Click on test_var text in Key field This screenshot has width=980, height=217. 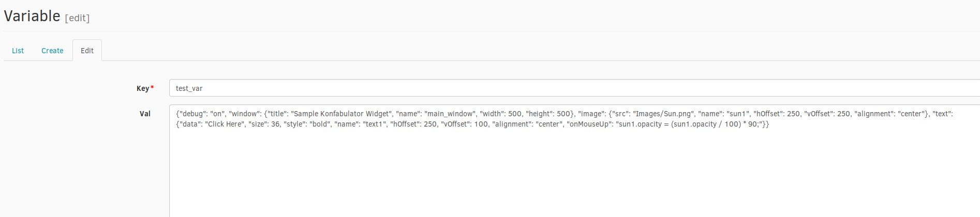point(189,88)
